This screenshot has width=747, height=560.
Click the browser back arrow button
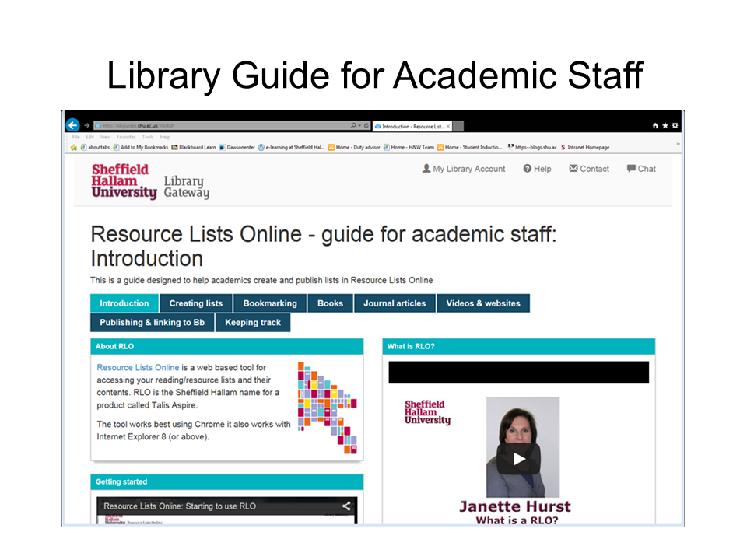(72, 125)
